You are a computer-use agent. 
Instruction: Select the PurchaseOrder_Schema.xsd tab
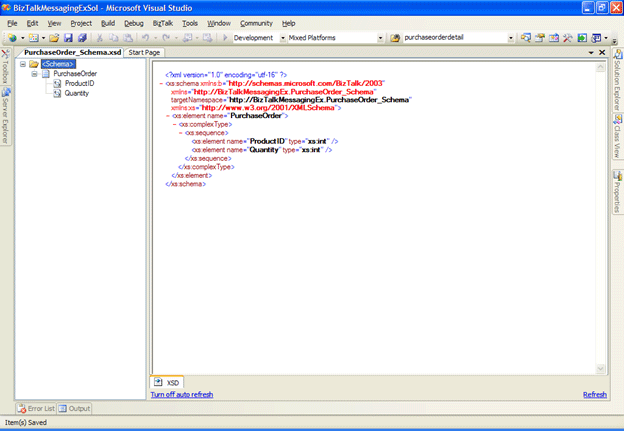click(72, 53)
